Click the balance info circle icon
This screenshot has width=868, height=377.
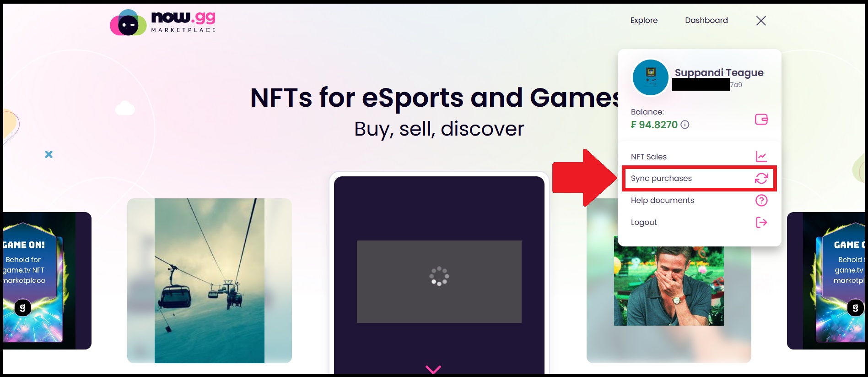pyautogui.click(x=685, y=125)
